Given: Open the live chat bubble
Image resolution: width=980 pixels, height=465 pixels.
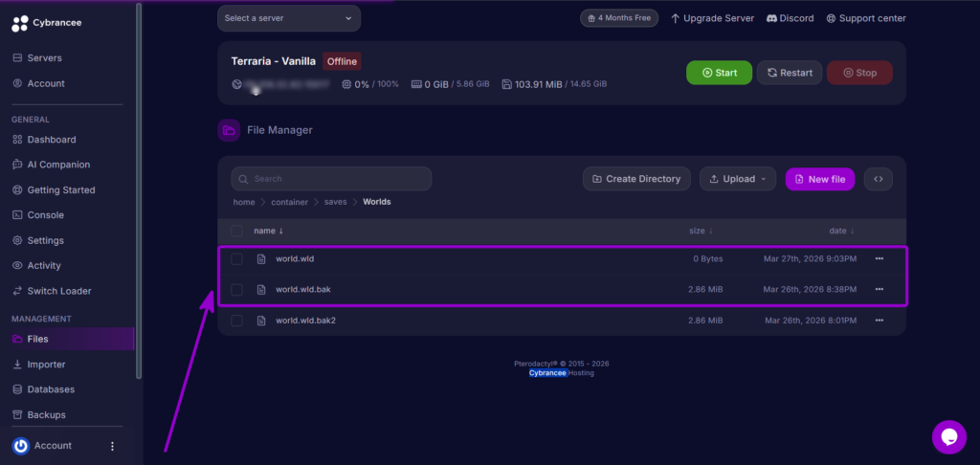Looking at the screenshot, I should 948,437.
